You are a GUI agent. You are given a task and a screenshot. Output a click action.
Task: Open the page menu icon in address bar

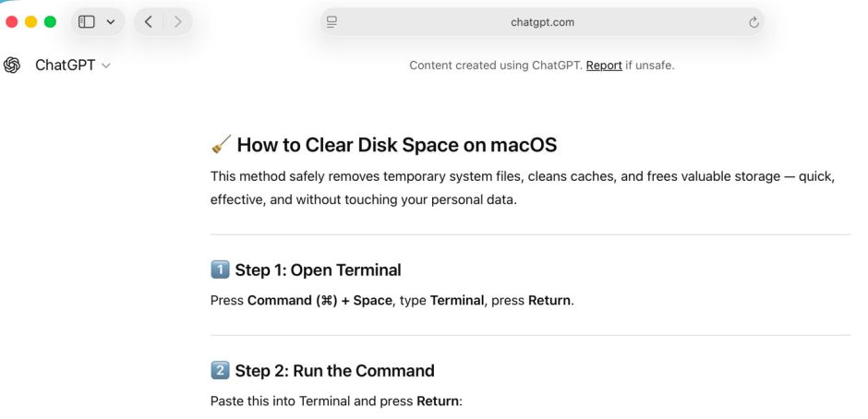[x=332, y=22]
